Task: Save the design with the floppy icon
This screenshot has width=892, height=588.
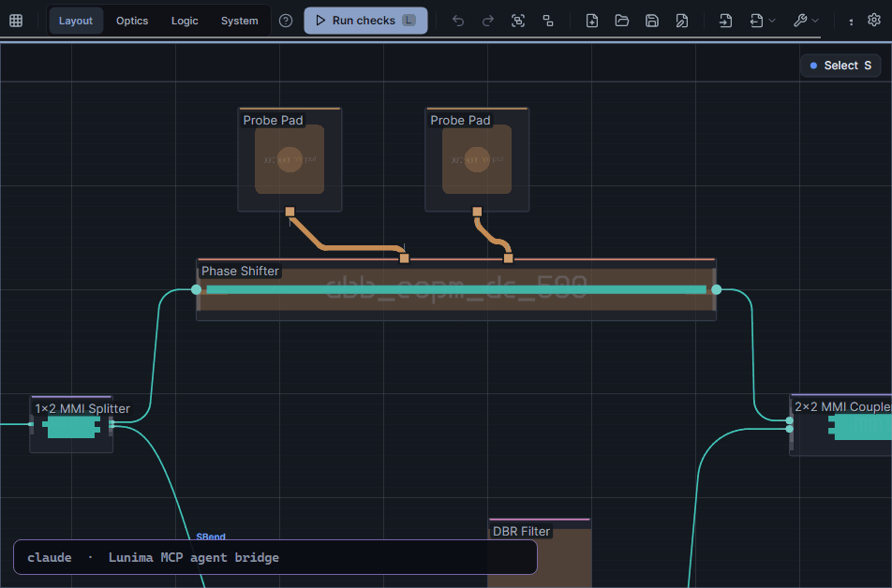Action: tap(652, 21)
